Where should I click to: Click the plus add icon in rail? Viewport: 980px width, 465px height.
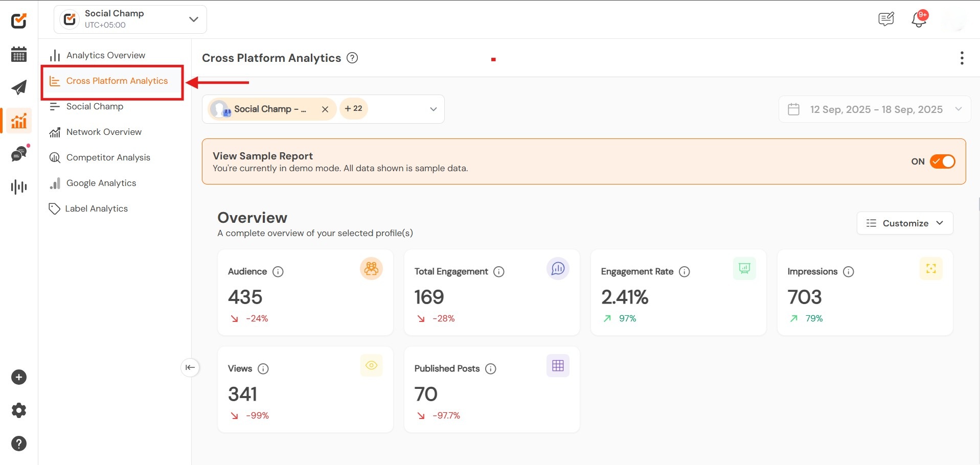pyautogui.click(x=19, y=377)
